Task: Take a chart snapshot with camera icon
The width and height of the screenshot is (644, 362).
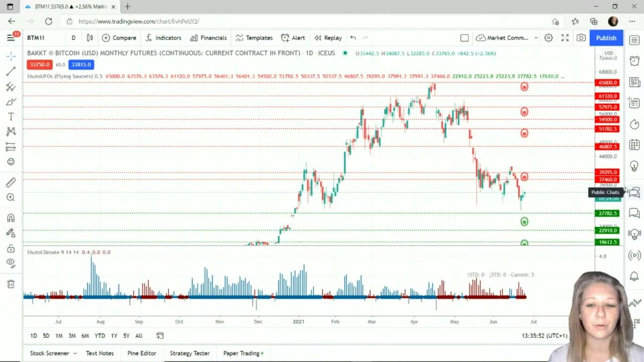Action: point(581,38)
